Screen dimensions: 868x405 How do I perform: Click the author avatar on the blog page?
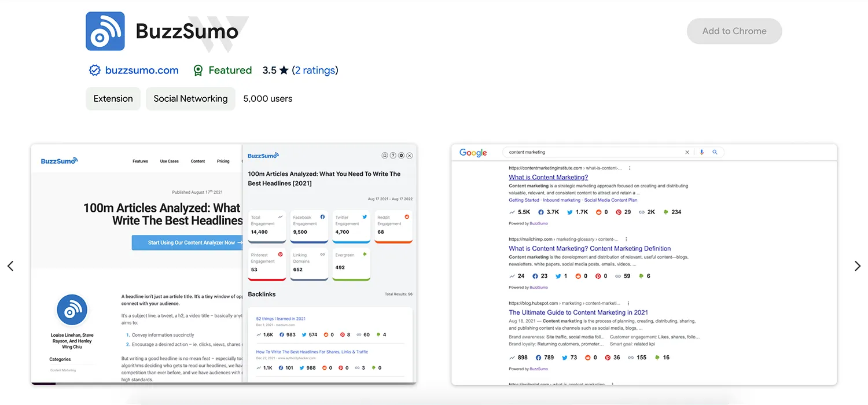pos(72,310)
